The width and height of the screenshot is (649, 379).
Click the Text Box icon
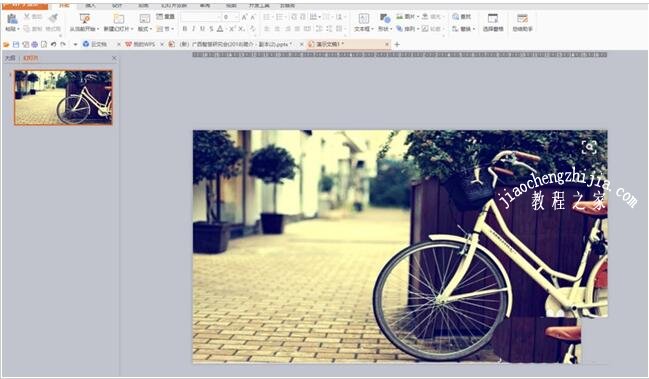point(363,19)
